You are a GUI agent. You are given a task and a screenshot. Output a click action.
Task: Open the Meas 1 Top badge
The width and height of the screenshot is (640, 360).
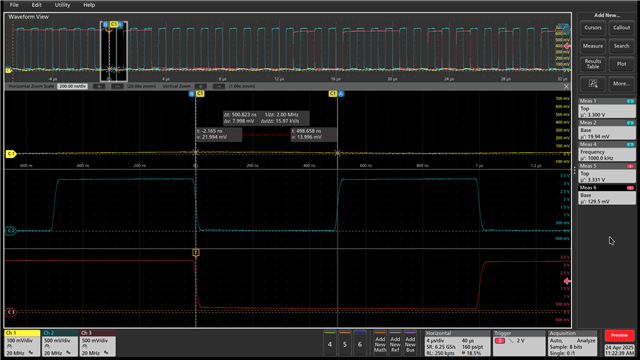(607, 108)
